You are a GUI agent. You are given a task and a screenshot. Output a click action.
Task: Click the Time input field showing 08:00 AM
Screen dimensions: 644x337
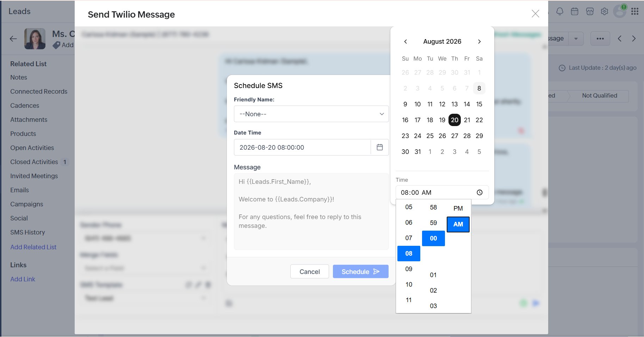(x=442, y=193)
